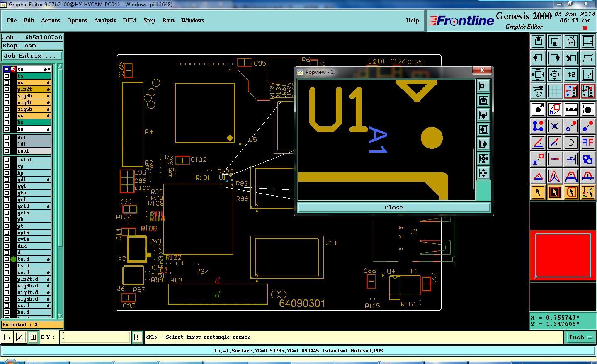Select the polygon-select arrow icon
This screenshot has height=364, width=597.
coord(571,192)
